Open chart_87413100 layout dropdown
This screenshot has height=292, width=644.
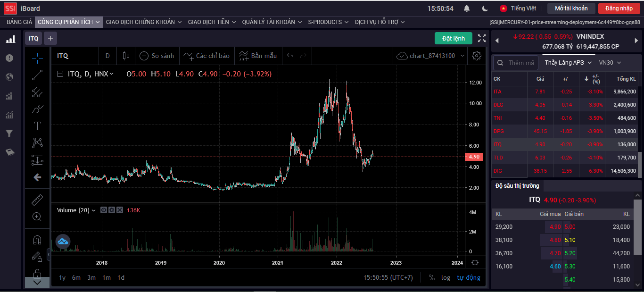(431, 56)
